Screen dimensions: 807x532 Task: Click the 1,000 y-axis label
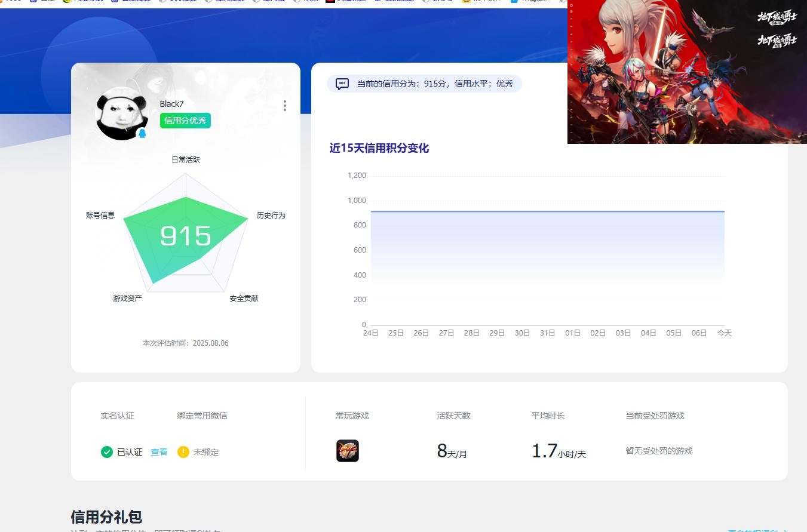tap(357, 201)
